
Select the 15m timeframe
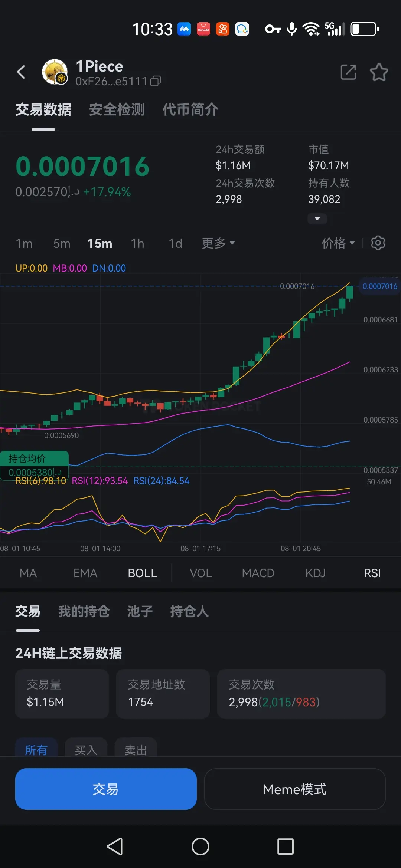100,243
